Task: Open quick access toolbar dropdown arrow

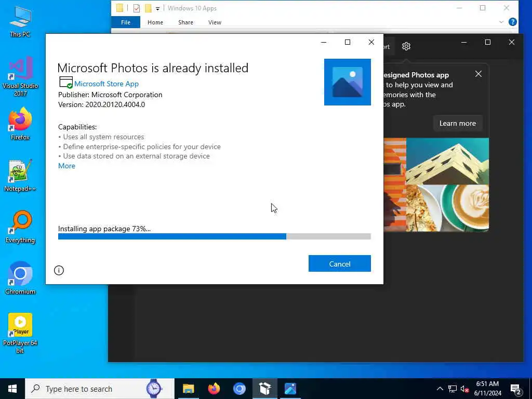Action: click(157, 9)
